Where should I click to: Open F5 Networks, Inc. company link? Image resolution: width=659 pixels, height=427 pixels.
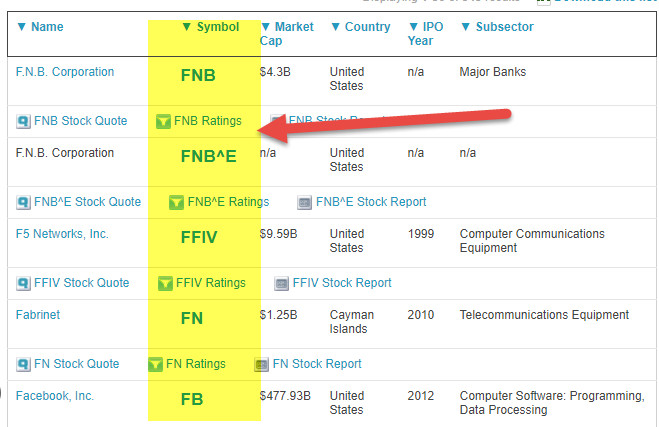pyautogui.click(x=62, y=234)
